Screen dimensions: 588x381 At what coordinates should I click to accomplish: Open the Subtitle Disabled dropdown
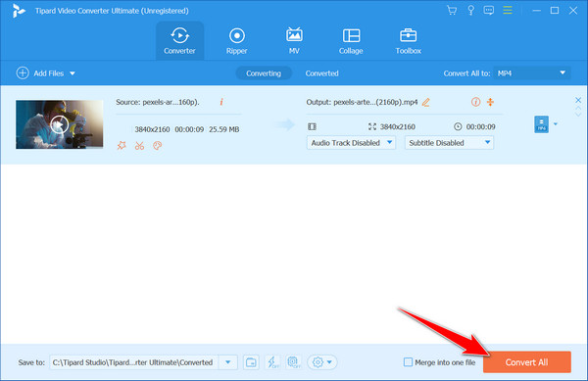pos(449,143)
